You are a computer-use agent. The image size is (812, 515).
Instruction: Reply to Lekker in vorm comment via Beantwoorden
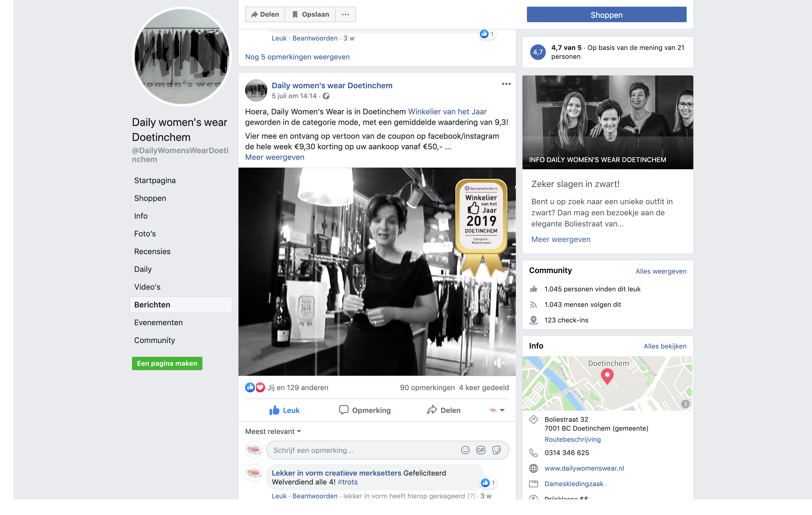click(314, 496)
